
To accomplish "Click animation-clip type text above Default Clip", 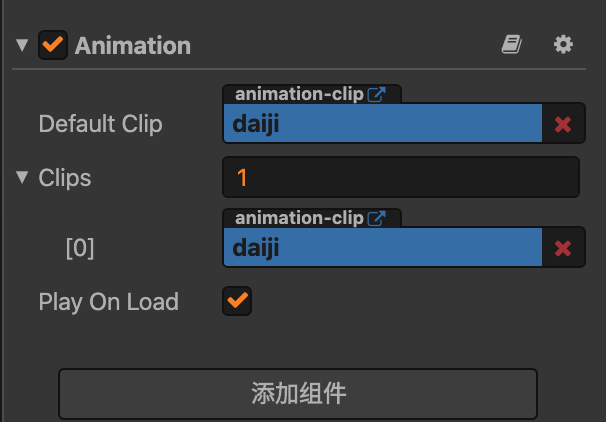I will [298, 95].
